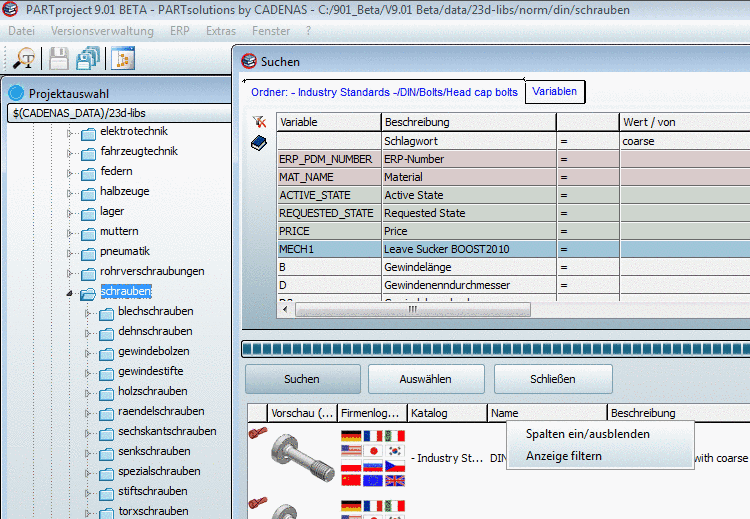Select the REQUESTED_STATE variable cell
750x519 pixels.
[x=329, y=213]
